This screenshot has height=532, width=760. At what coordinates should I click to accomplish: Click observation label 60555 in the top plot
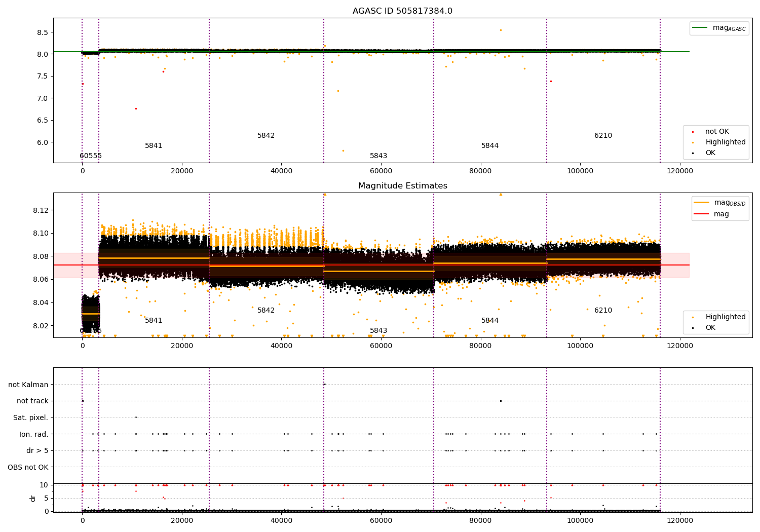(x=91, y=156)
